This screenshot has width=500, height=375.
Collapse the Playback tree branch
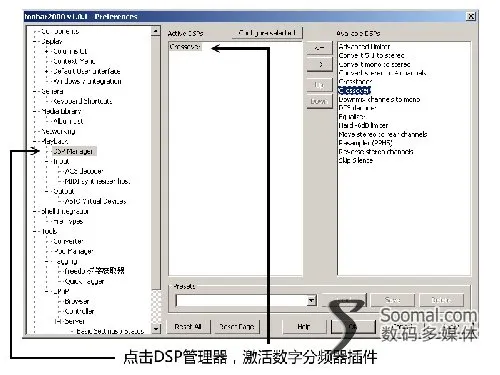pyautogui.click(x=35, y=141)
